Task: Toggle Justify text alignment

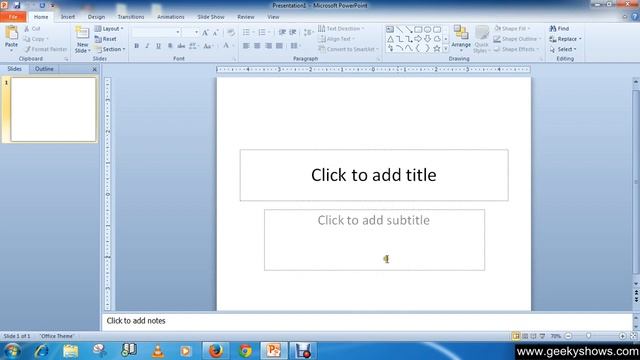Action: click(x=279, y=46)
